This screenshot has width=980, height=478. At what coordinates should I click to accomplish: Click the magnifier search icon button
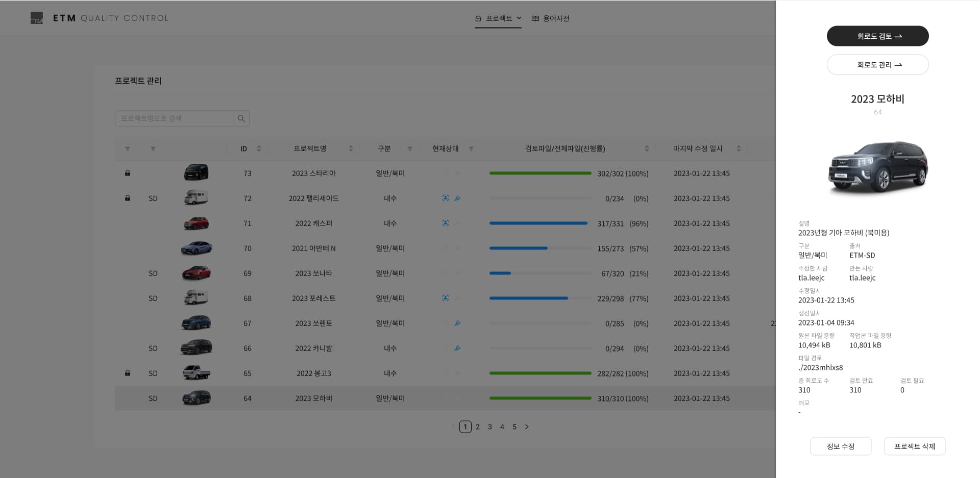point(241,118)
